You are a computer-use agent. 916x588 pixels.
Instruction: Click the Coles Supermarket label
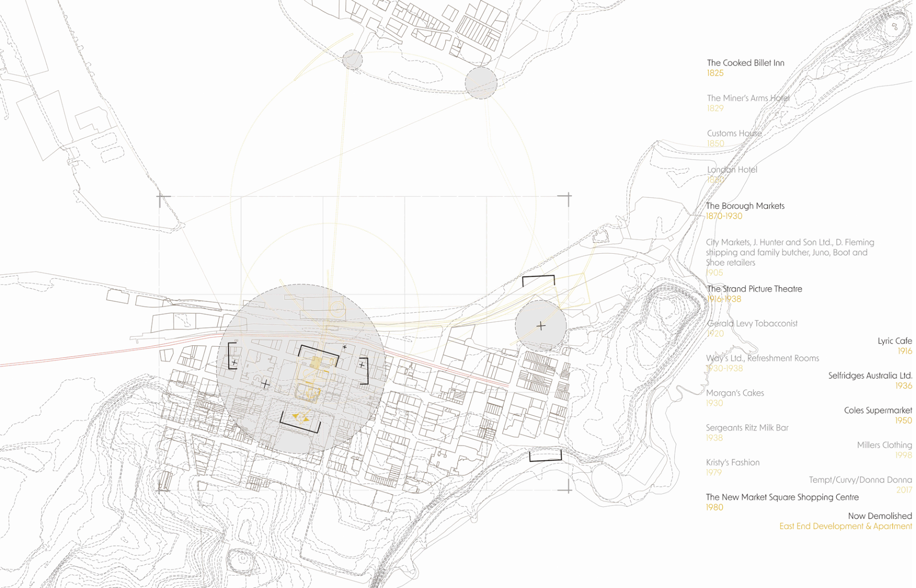[x=877, y=411]
